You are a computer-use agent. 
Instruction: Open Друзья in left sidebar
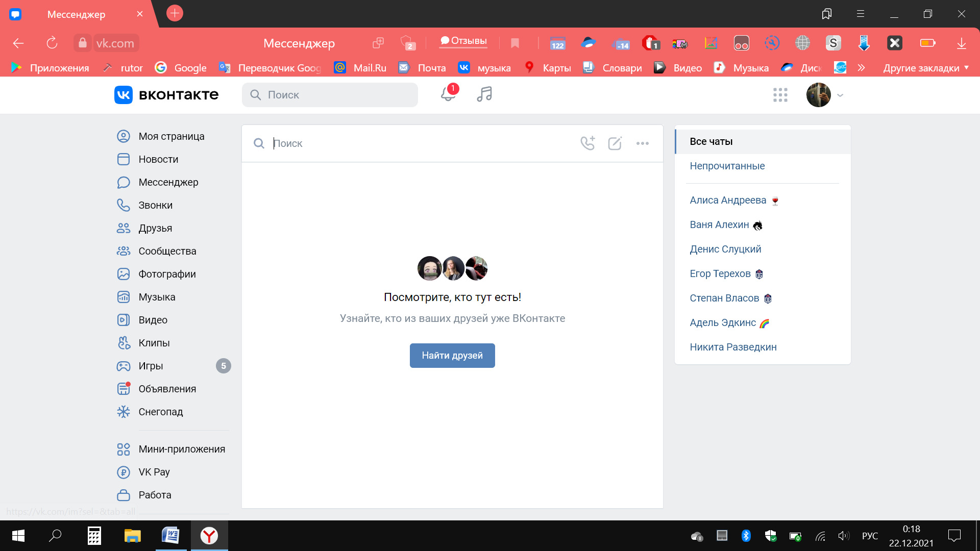click(155, 228)
